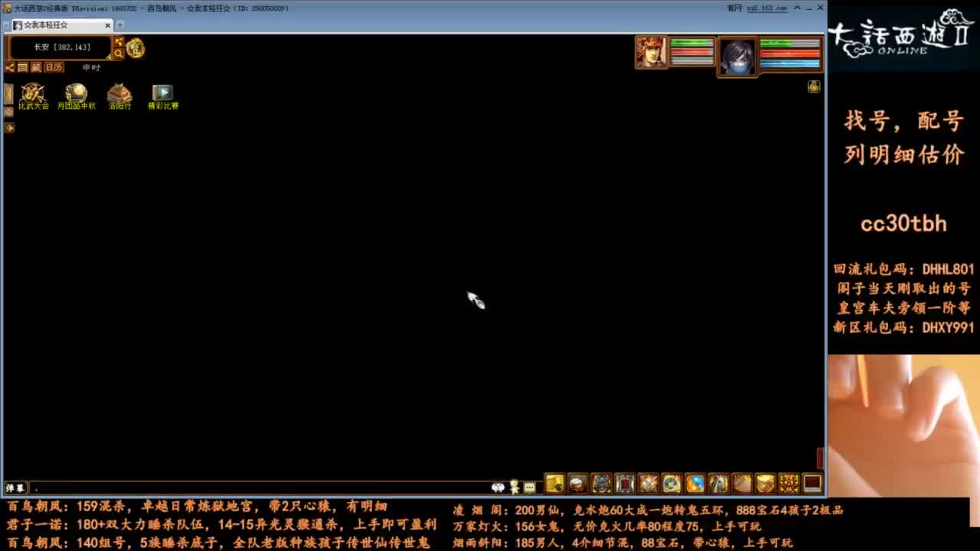Collapse the event icon bar via the left arrow
This screenshot has width=980, height=551.
coord(8,94)
